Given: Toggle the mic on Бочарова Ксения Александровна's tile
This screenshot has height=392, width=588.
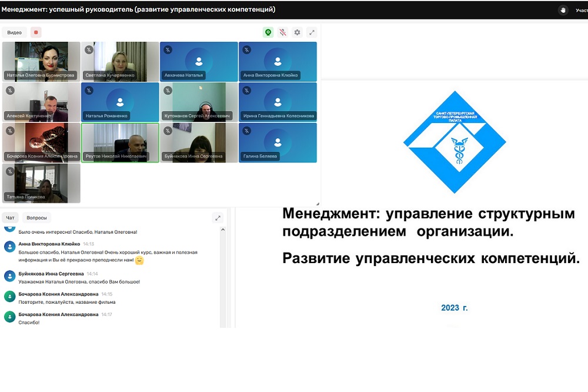Looking at the screenshot, I should 9,131.
